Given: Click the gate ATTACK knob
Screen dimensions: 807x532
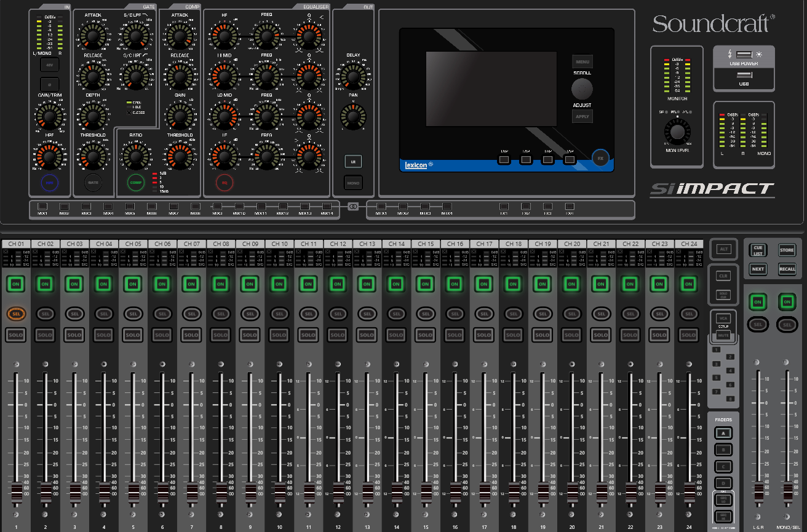Looking at the screenshot, I should 93,37.
